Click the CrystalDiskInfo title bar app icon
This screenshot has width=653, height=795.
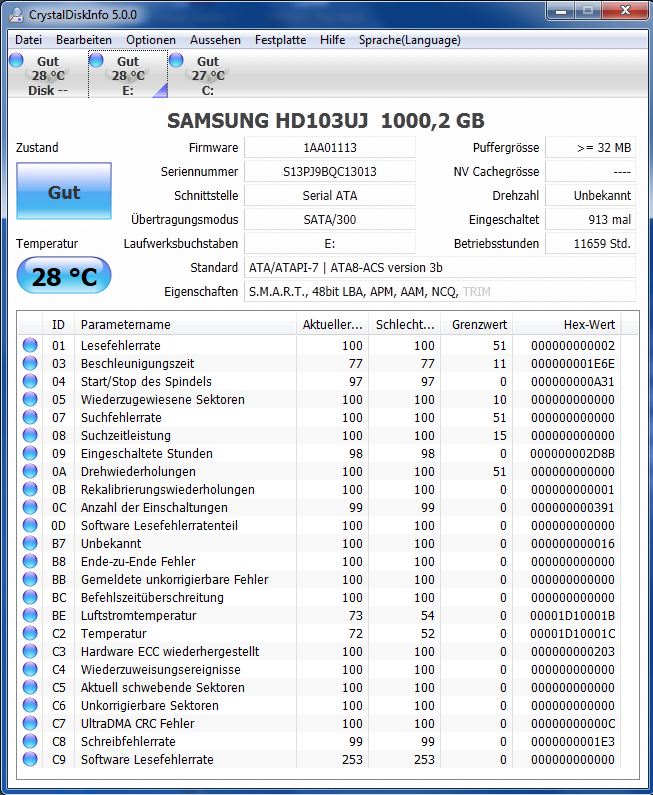(x=16, y=14)
